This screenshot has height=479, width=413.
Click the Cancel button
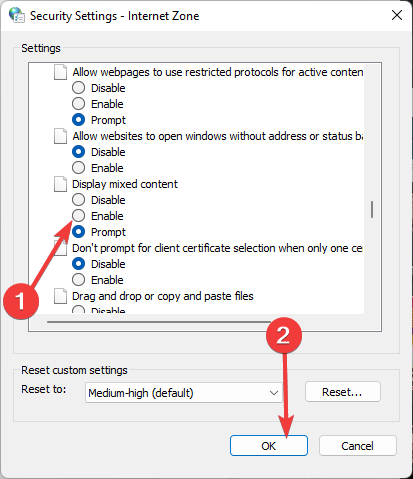[x=358, y=446]
